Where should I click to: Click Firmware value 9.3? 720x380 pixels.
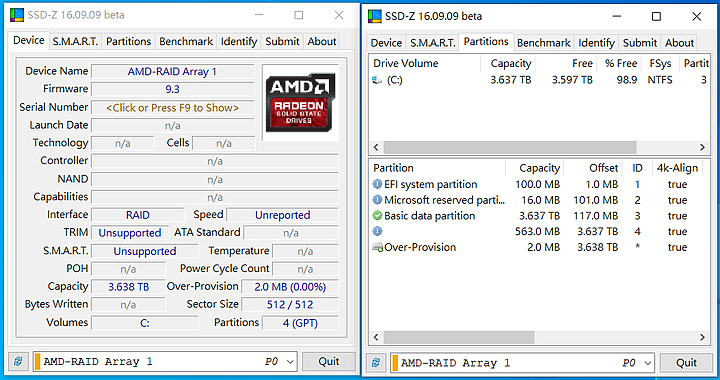click(x=173, y=89)
